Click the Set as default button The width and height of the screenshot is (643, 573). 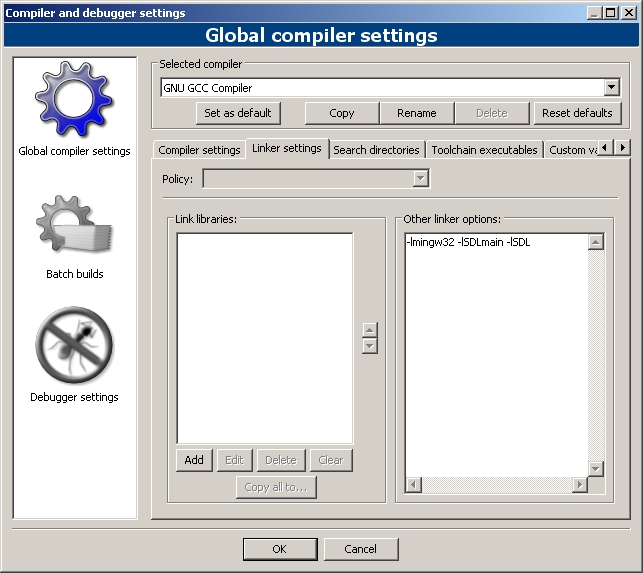[x=238, y=113]
